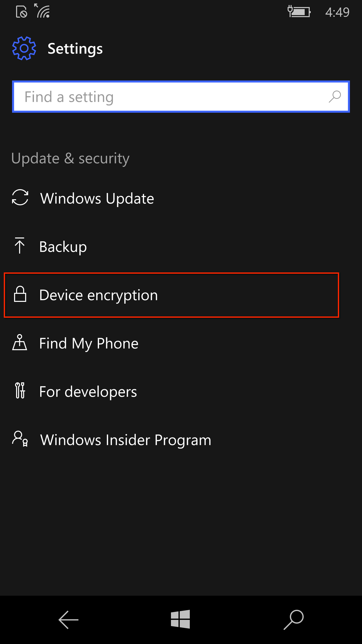
Task: Click the Backup upload arrow icon
Action: click(20, 246)
